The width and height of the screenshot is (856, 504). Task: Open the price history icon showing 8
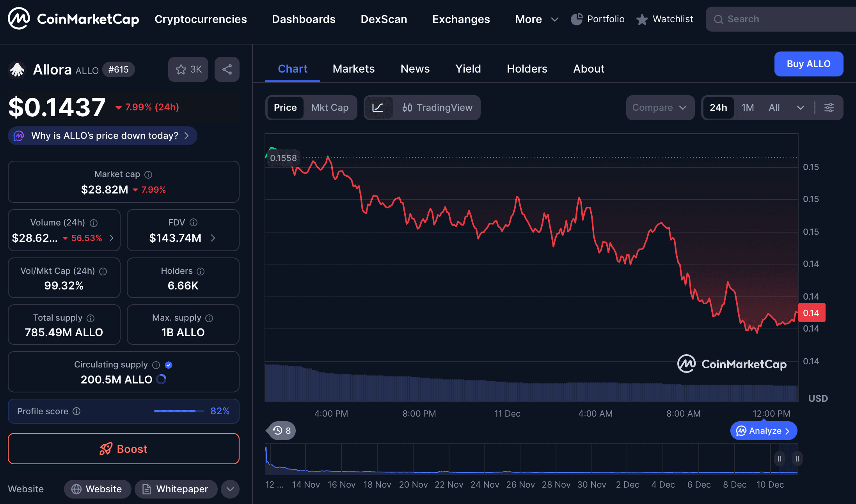click(x=280, y=430)
